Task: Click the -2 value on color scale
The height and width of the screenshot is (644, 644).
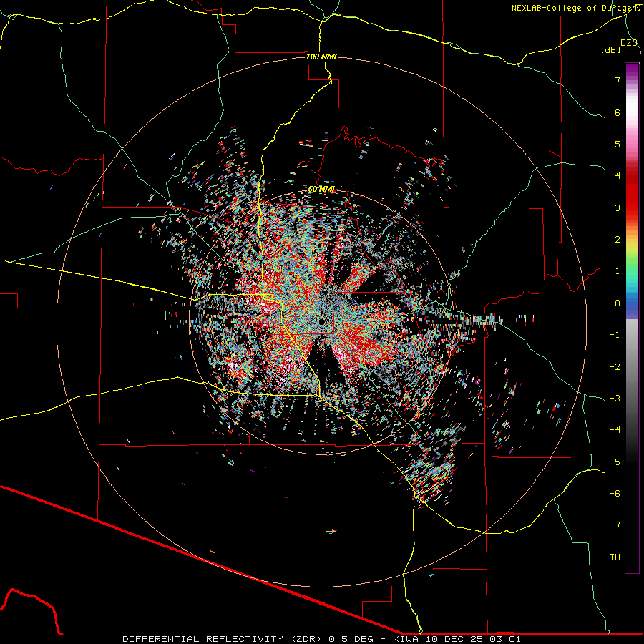Action: coord(615,367)
